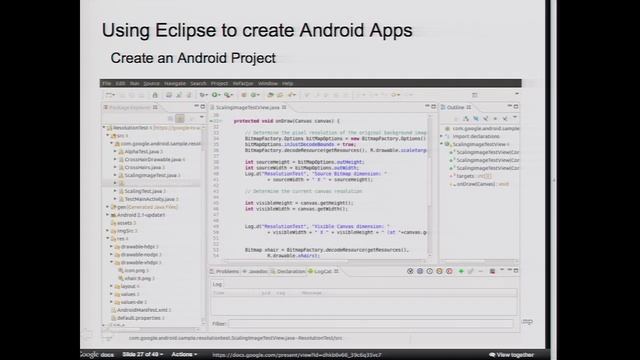
Task: Open the Navigate menu
Action: click(x=175, y=83)
